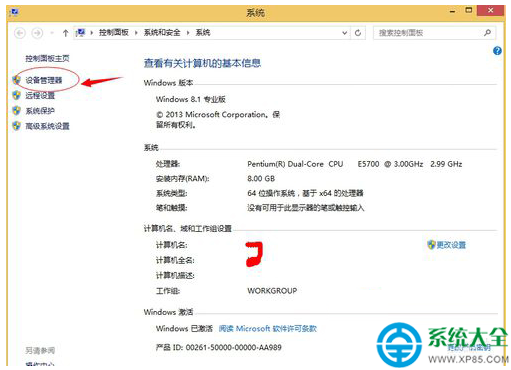Image resolution: width=511 pixels, height=370 pixels.
Task: Refresh the page with the refresh icon
Action: tap(358, 33)
